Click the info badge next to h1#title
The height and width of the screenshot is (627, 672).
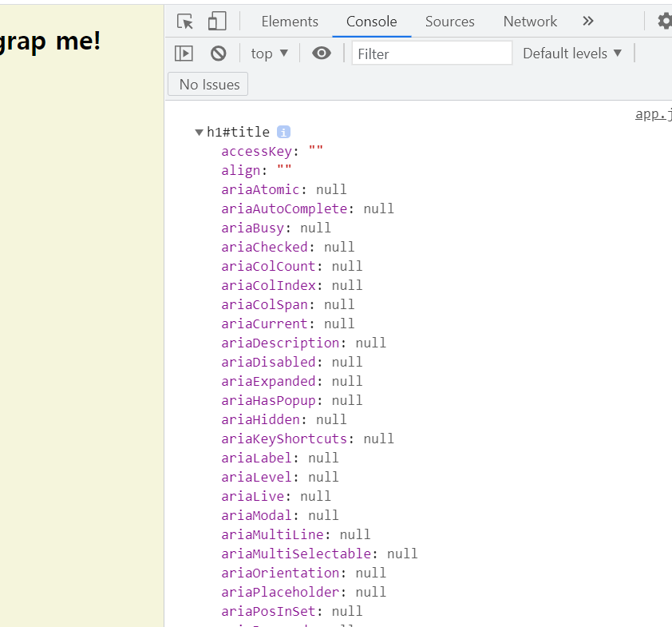point(283,132)
